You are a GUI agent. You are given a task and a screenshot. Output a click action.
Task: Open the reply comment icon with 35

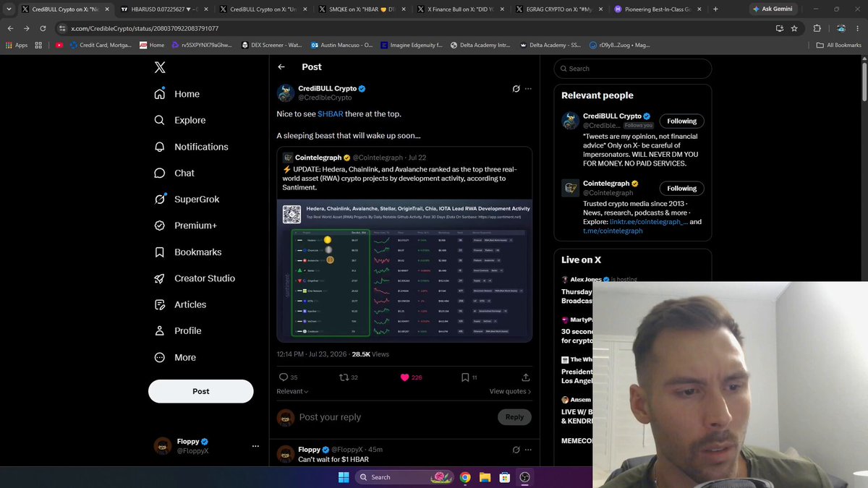[284, 377]
